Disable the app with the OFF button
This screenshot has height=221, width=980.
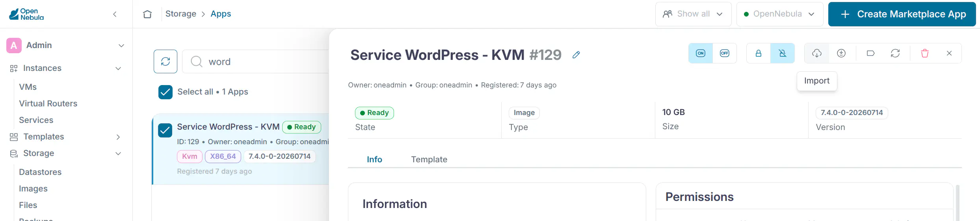tap(725, 53)
